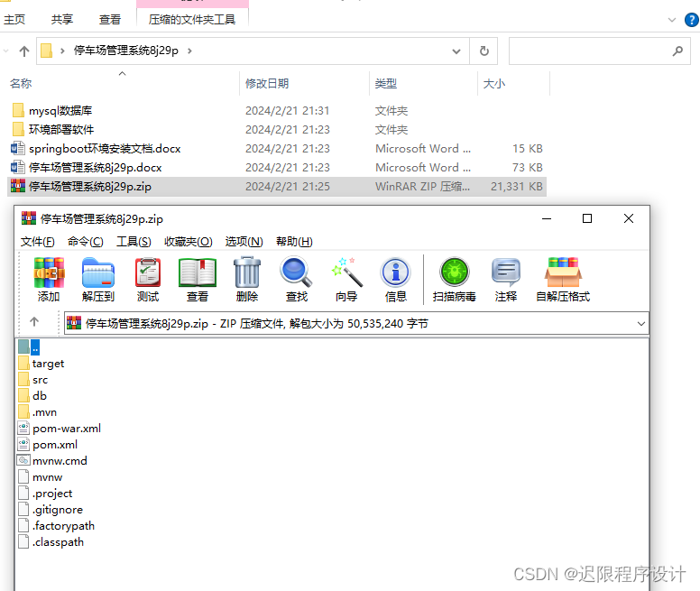Expand the WinRAR archive path dropdown

point(641,324)
